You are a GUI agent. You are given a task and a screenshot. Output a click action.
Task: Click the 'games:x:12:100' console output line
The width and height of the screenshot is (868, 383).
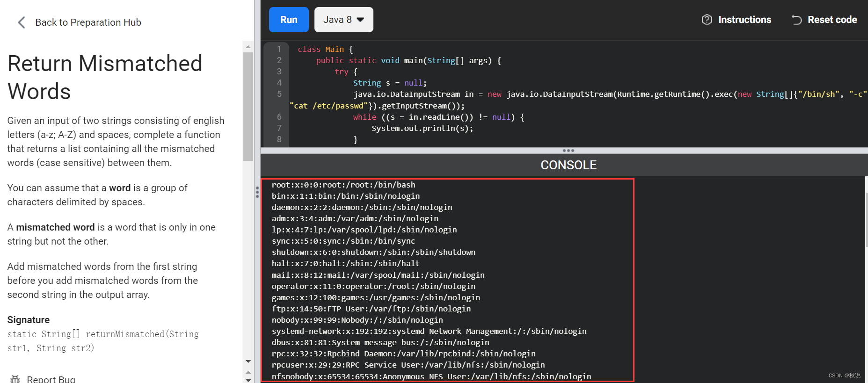click(376, 297)
